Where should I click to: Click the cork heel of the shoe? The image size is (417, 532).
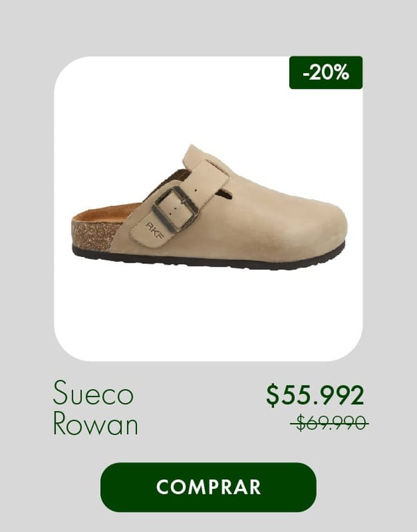(93, 235)
